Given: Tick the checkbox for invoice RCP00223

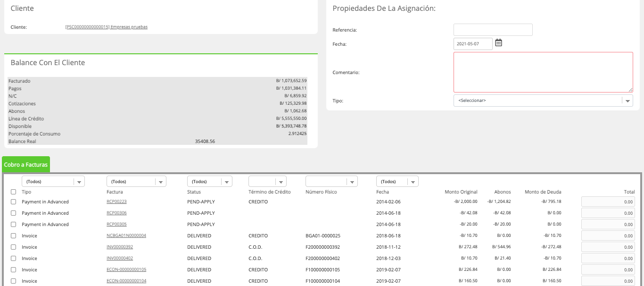Looking at the screenshot, I should (13, 202).
